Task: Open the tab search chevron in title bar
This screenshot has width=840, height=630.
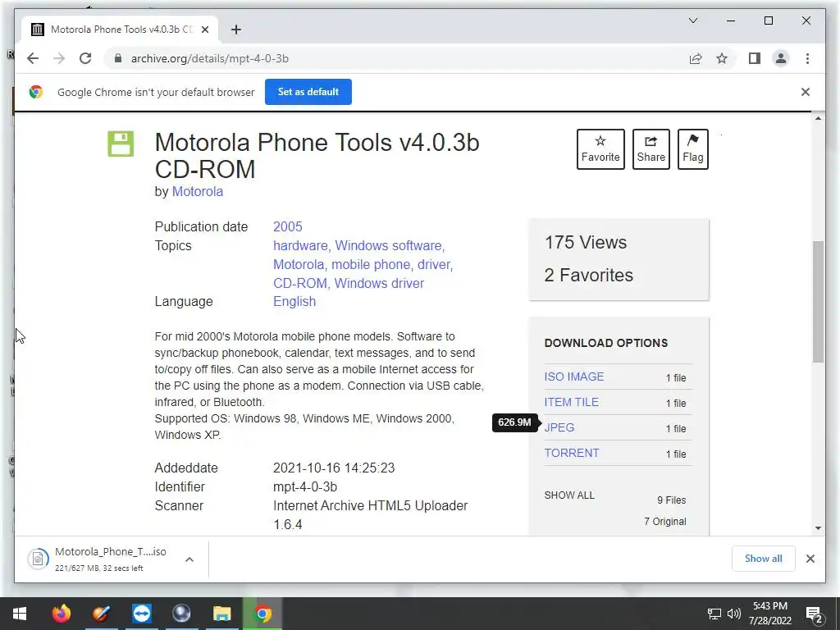Action: click(692, 21)
